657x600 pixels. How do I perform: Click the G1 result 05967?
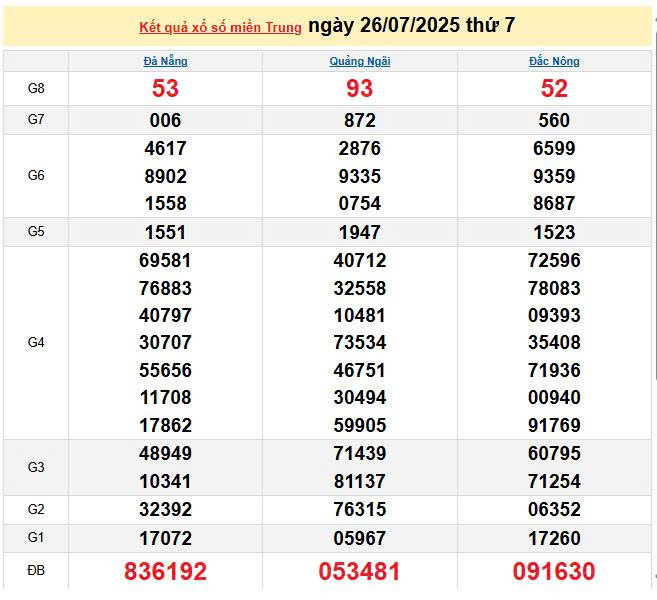click(360, 538)
